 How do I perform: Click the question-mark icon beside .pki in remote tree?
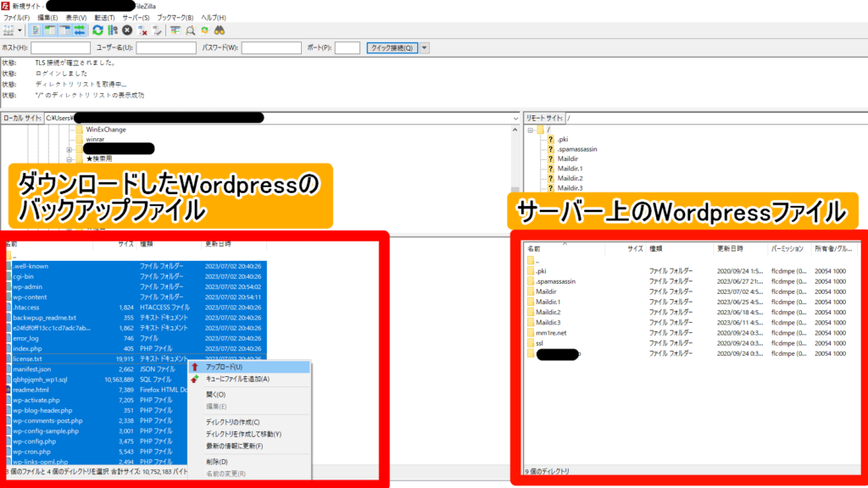click(x=551, y=140)
